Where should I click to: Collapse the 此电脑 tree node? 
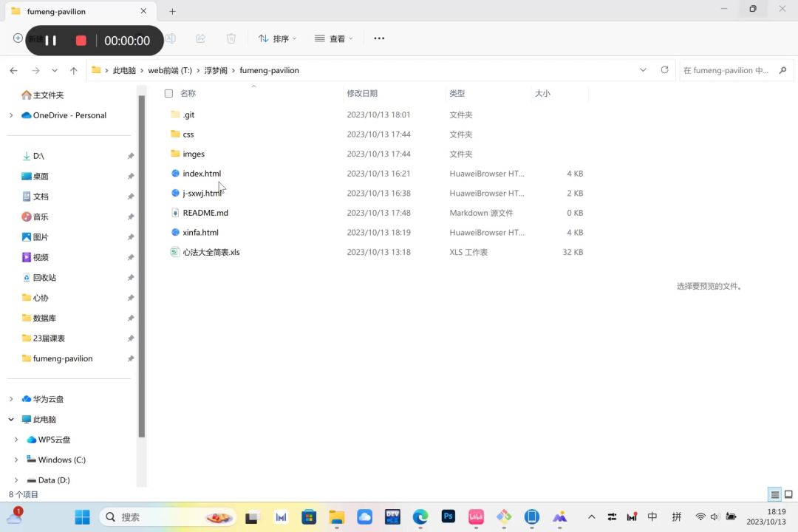(x=11, y=419)
